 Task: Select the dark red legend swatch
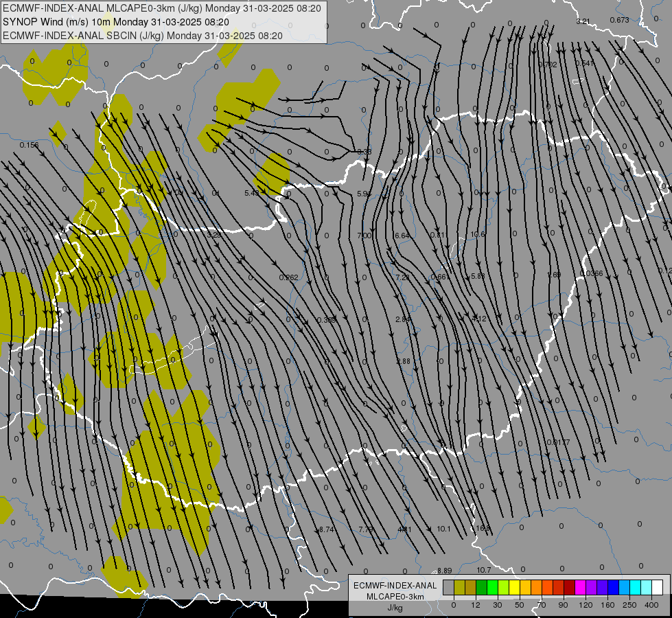tap(570, 588)
